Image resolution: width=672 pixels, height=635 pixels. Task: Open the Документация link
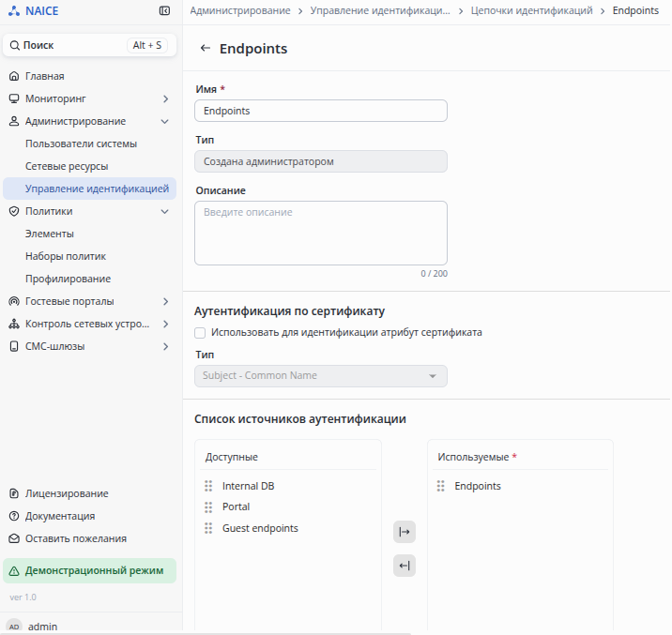[x=60, y=516]
